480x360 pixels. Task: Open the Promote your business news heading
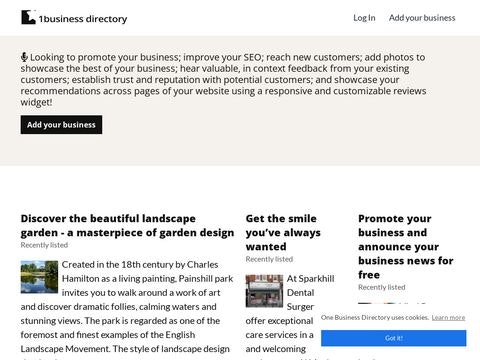point(406,246)
